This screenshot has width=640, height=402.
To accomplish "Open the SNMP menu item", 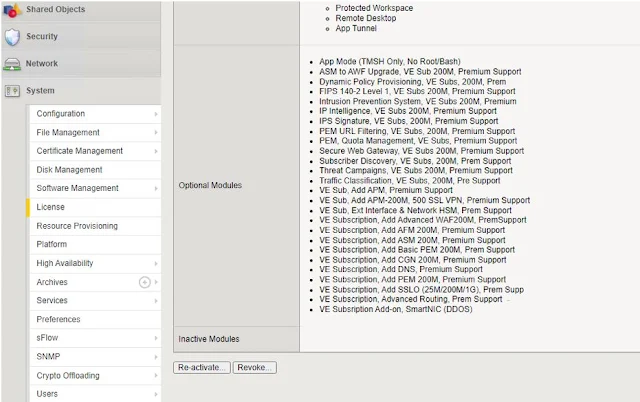I will [48, 357].
